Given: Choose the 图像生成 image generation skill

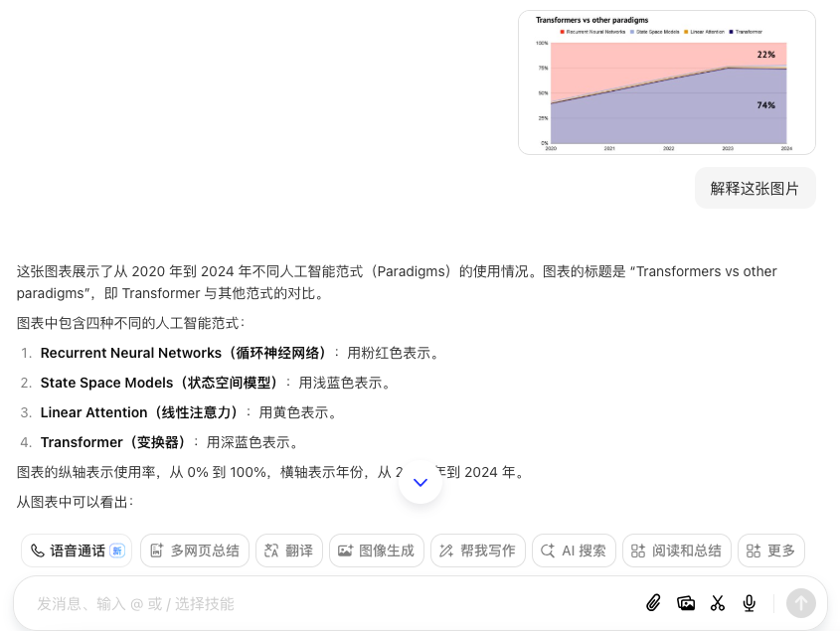Looking at the screenshot, I should [x=377, y=551].
